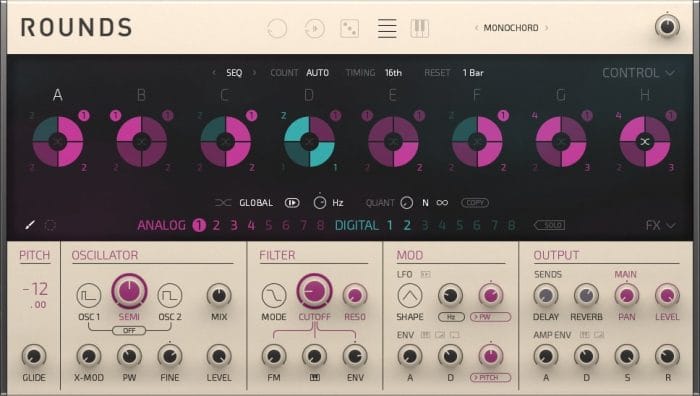
Task: Toggle the LFO Hz rate mode button
Action: (x=451, y=317)
